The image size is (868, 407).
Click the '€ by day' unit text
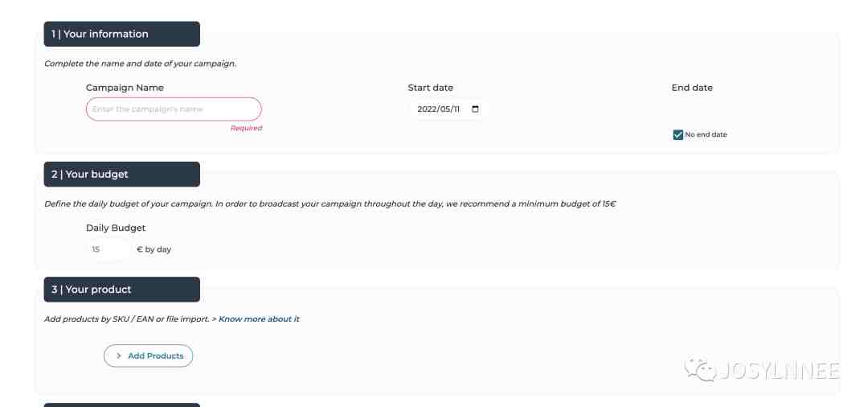point(154,249)
